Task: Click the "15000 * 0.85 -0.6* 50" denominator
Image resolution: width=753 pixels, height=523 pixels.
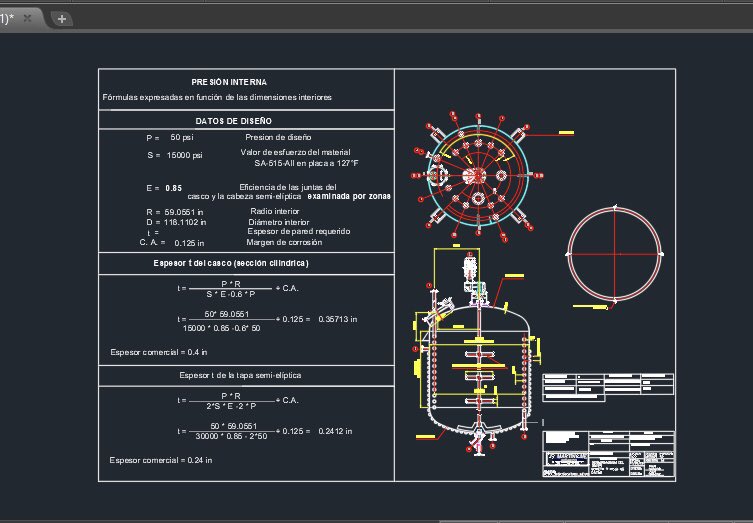Action: [x=221, y=328]
